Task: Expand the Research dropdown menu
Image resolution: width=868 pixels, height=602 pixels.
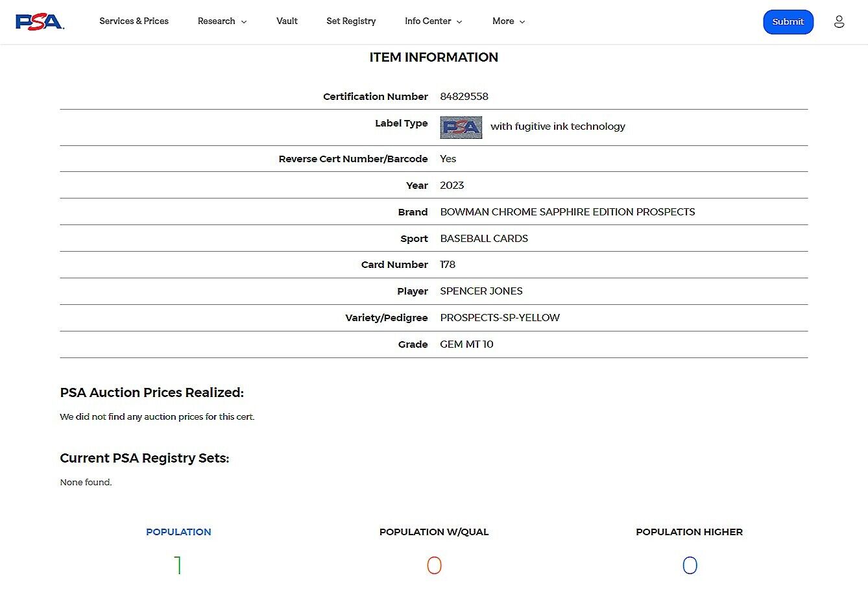Action: click(222, 21)
